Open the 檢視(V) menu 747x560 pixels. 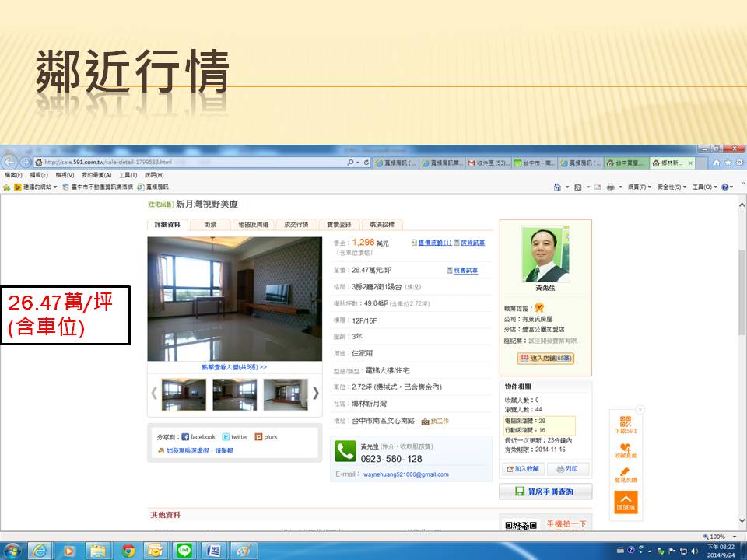pyautogui.click(x=65, y=175)
